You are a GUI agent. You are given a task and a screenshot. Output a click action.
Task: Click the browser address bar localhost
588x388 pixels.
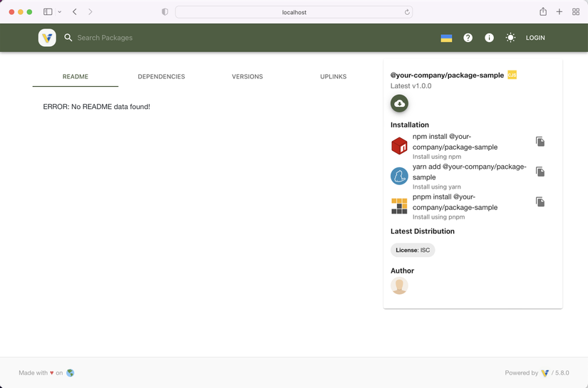(x=294, y=12)
